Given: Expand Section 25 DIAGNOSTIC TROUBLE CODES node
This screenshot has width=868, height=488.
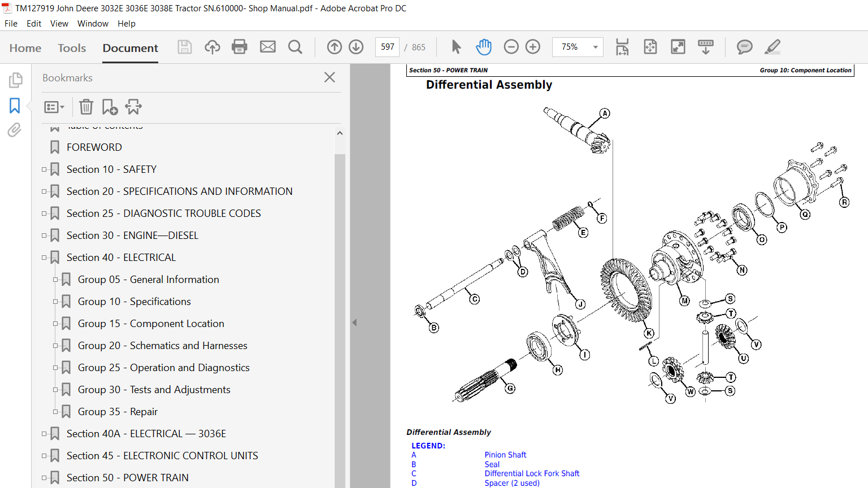Looking at the screenshot, I should point(44,213).
